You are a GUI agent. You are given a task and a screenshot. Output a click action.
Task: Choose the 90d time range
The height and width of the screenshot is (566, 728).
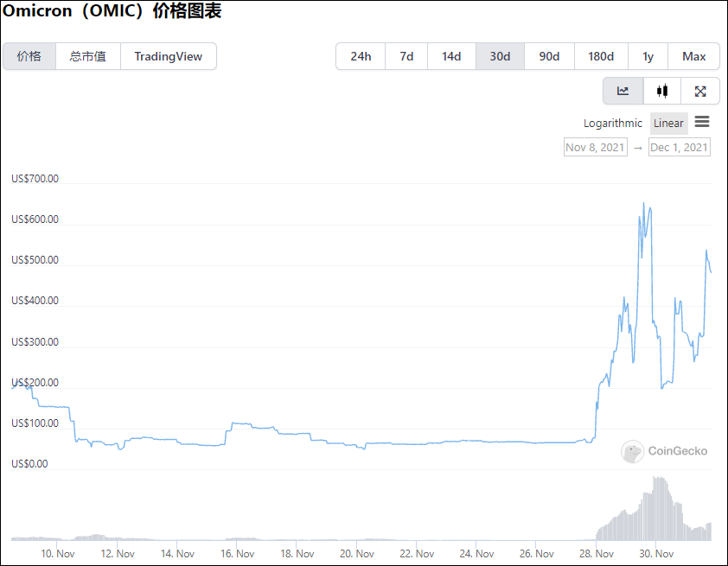point(549,56)
